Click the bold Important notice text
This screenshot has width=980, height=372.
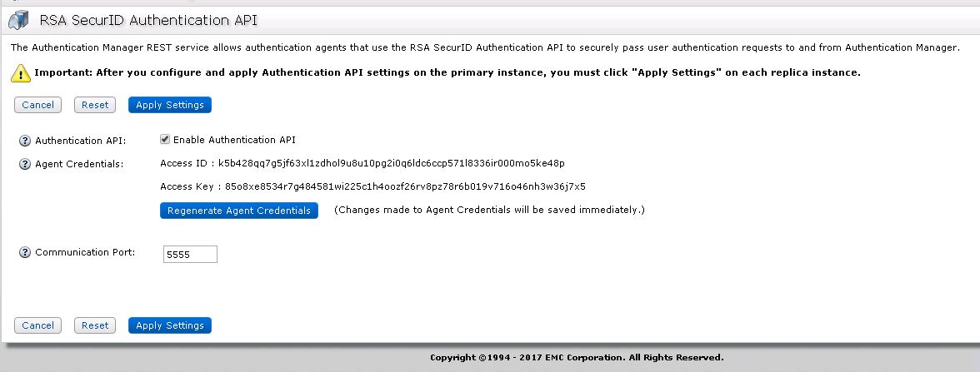(x=447, y=73)
